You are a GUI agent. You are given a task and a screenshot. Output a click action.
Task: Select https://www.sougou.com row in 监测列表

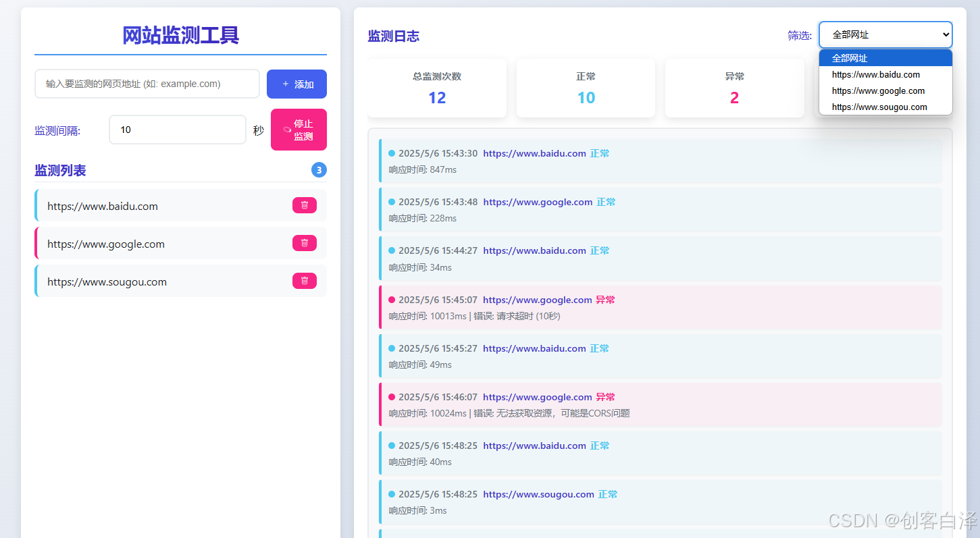(x=180, y=281)
